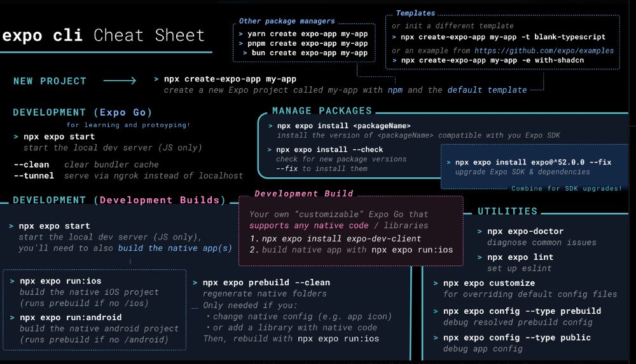Click 'npx expo install expo@^52.0.0 --fix' command
Screen dimensions: 636x364
[x=533, y=162]
